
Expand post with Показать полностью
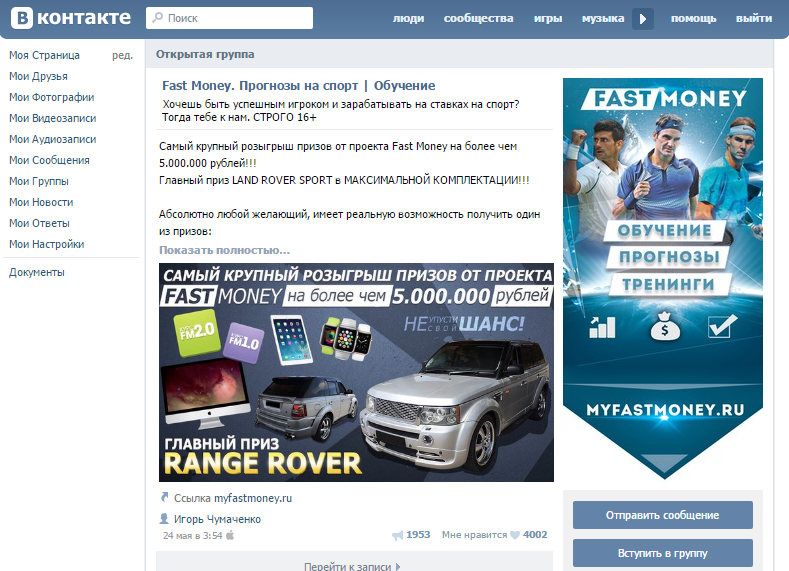click(x=224, y=250)
